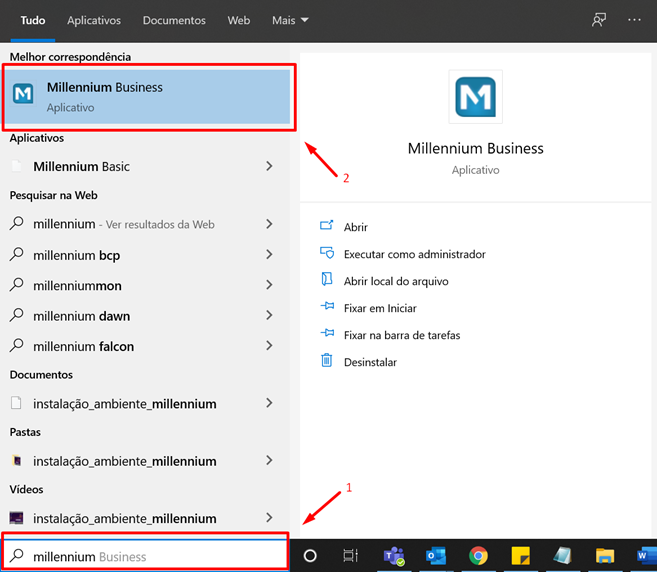
Task: Expand the Millennium Basic arrow
Action: coord(269,166)
